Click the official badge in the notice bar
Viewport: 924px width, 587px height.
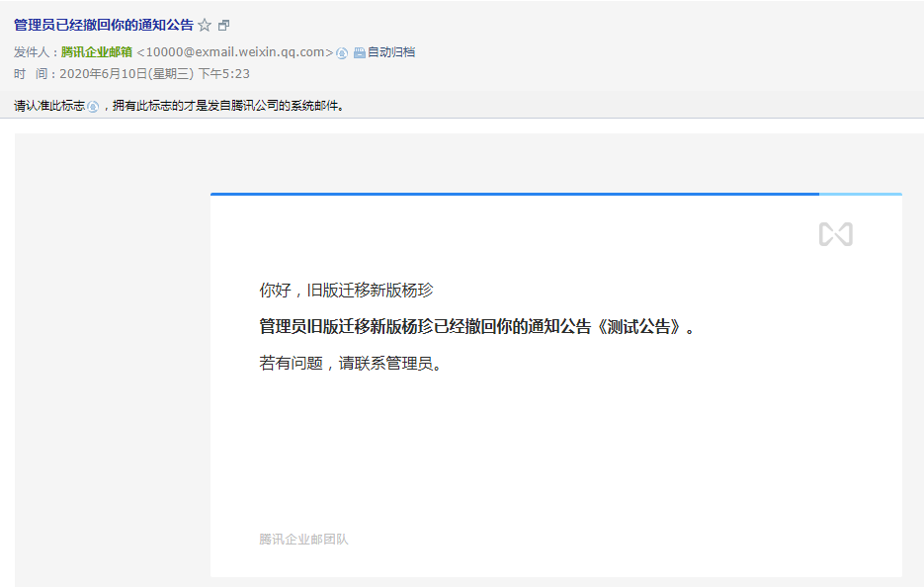pos(93,106)
